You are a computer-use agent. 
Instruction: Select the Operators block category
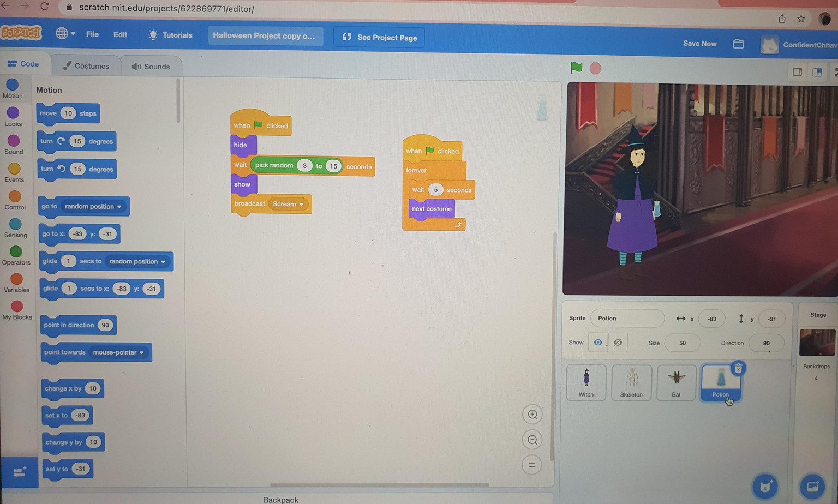pyautogui.click(x=16, y=255)
